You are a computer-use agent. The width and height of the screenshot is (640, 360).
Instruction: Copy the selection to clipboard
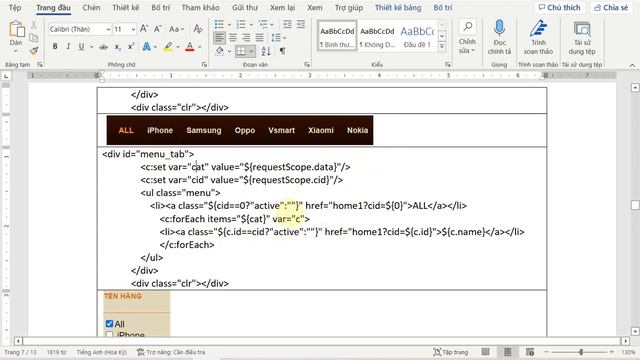[34, 38]
